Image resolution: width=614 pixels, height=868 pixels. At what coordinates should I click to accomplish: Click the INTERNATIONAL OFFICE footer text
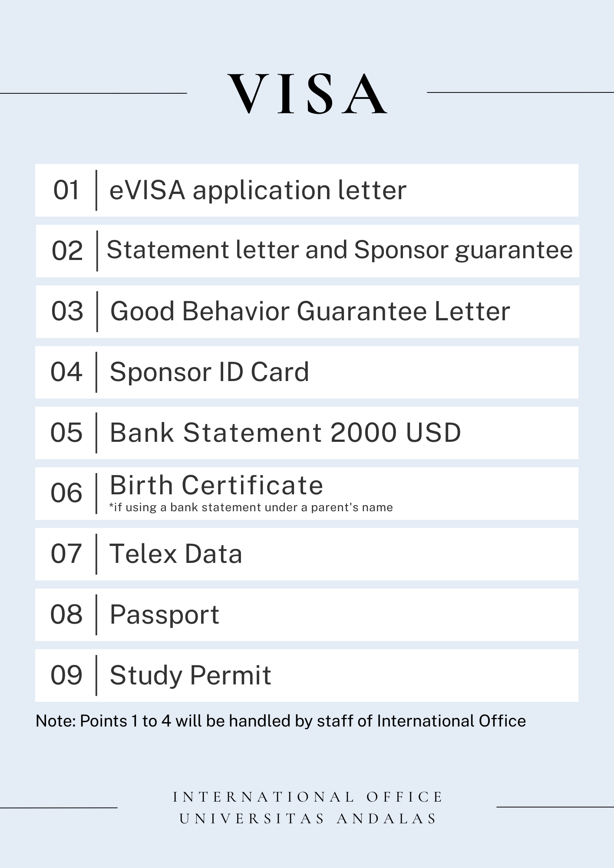308,797
